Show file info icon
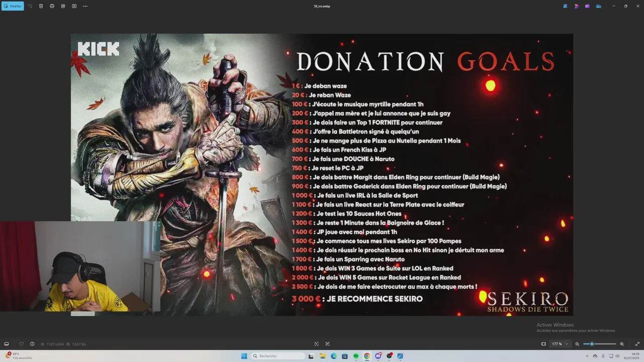Image resolution: width=644 pixels, height=362 pixels. coord(32,344)
